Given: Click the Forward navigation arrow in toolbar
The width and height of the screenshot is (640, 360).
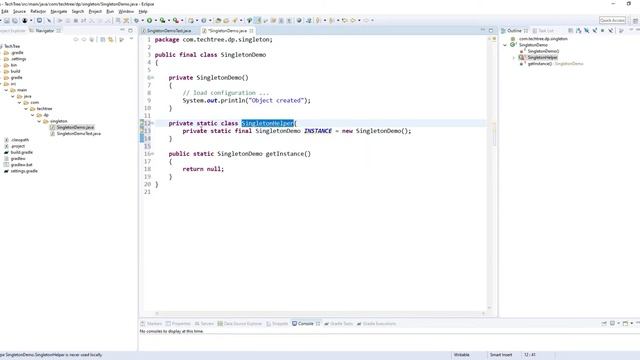Looking at the screenshot, I should (x=366, y=20).
